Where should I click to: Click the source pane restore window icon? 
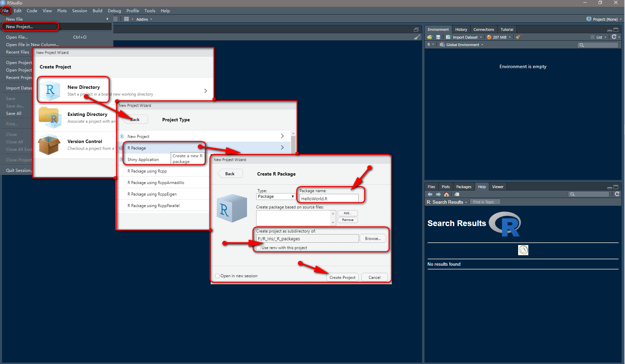(416, 30)
